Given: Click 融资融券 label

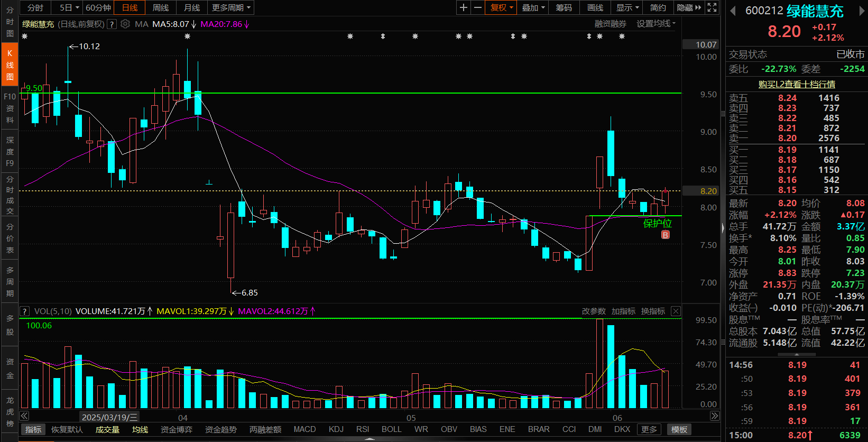Looking at the screenshot, I should pyautogui.click(x=611, y=24).
